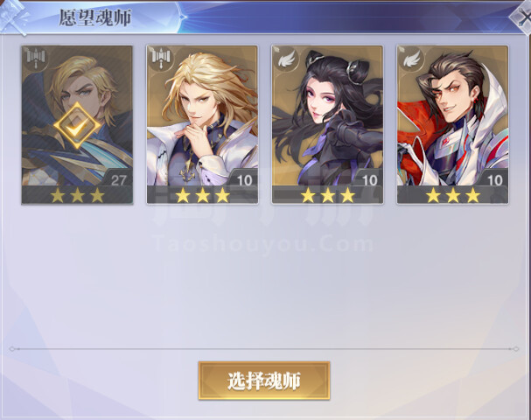The image size is (531, 420).
Task: Click the left diamond end of divider line
Action: [12, 349]
